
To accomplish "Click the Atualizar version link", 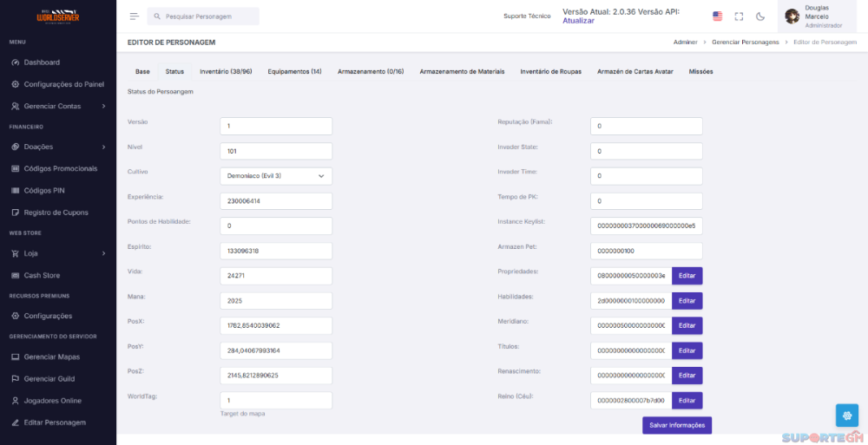I will point(578,21).
